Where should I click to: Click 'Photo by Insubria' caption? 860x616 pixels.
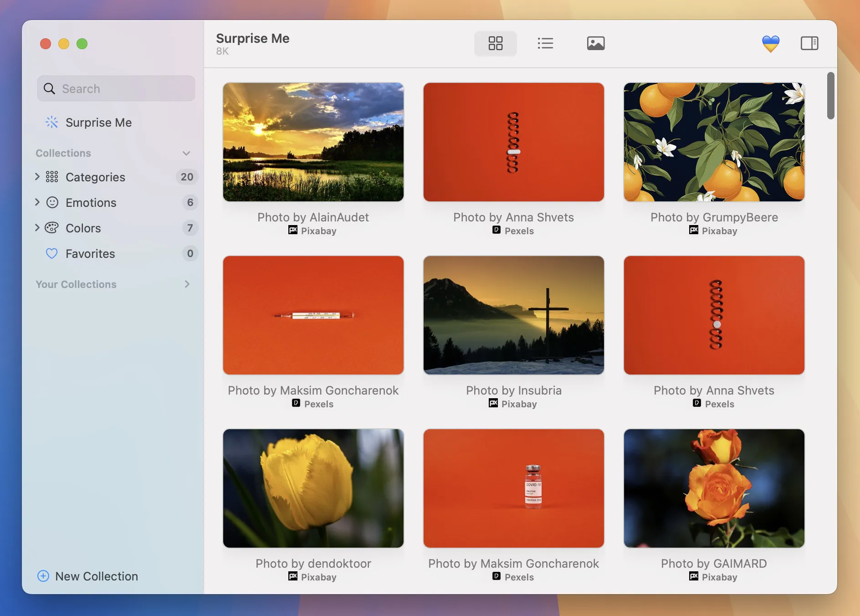click(x=514, y=390)
